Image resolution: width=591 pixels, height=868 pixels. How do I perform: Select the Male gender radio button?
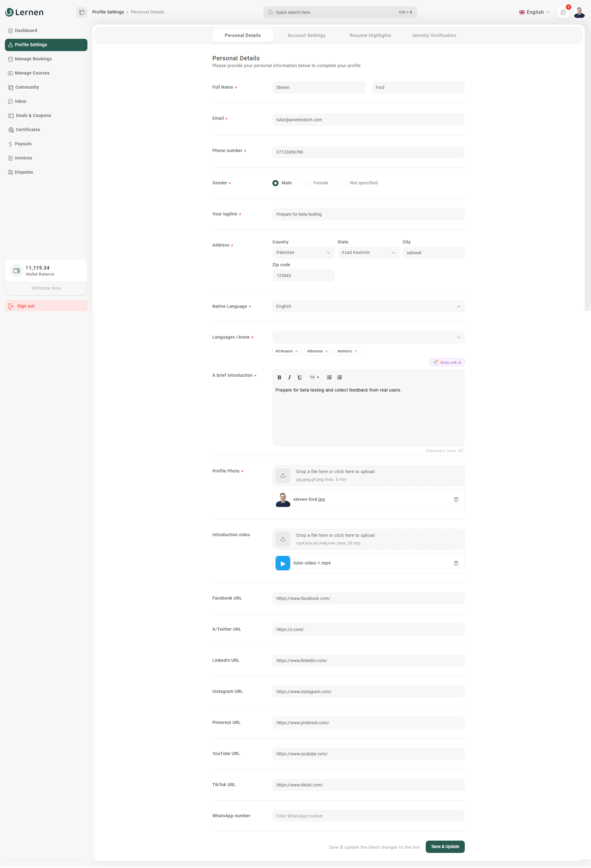tap(275, 183)
